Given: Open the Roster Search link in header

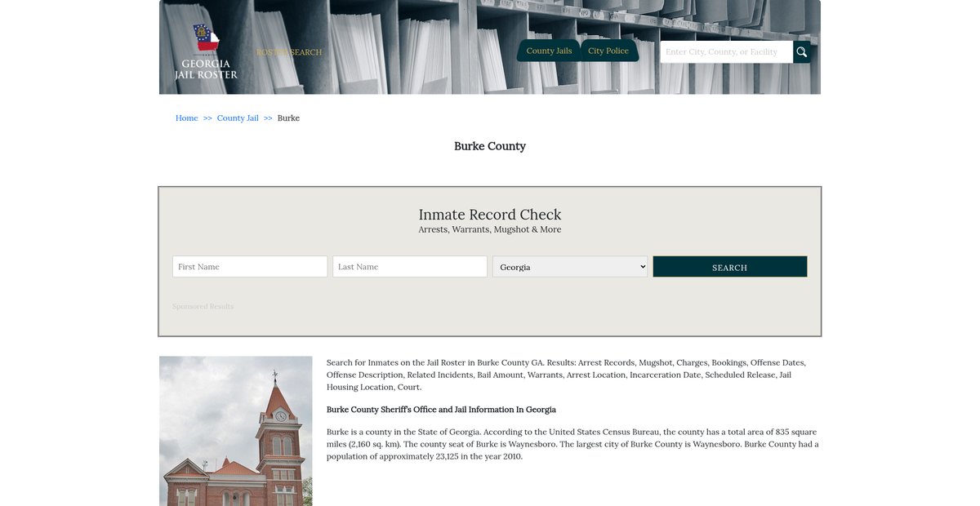Looking at the screenshot, I should pyautogui.click(x=289, y=52).
